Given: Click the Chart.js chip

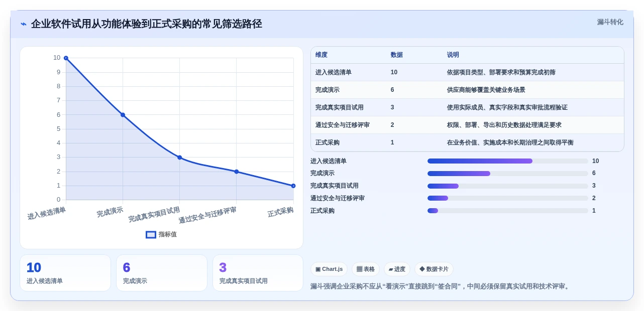Looking at the screenshot, I should click(329, 269).
